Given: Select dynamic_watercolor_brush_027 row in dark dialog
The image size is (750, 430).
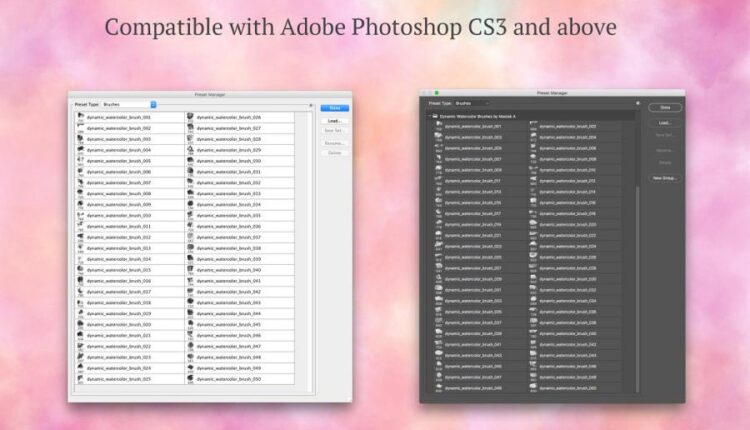Looking at the screenshot, I should click(x=480, y=268).
